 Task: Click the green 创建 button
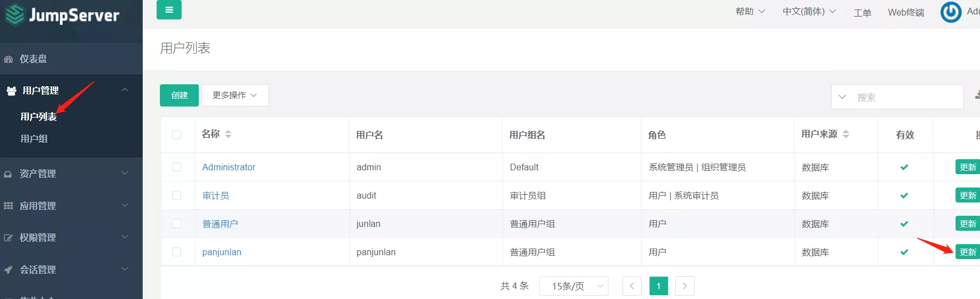(179, 95)
